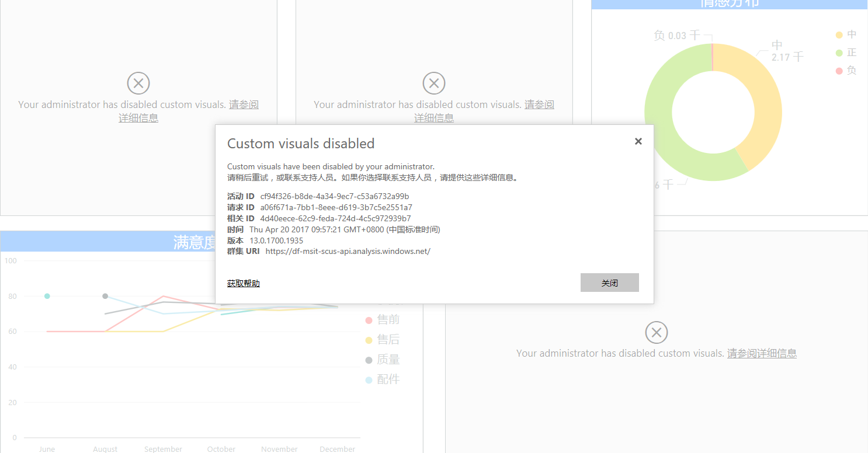Select the gray data point above August
The width and height of the screenshot is (868, 453).
tap(105, 296)
